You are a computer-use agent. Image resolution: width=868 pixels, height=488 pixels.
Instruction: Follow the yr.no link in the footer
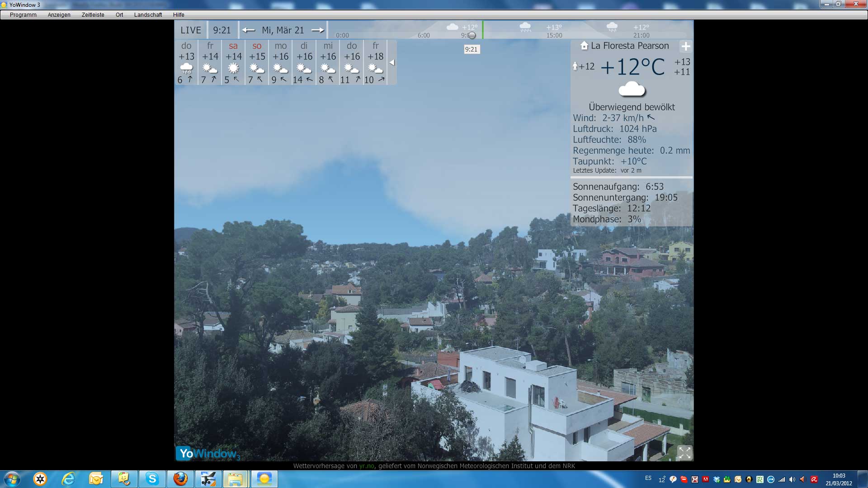click(x=367, y=466)
